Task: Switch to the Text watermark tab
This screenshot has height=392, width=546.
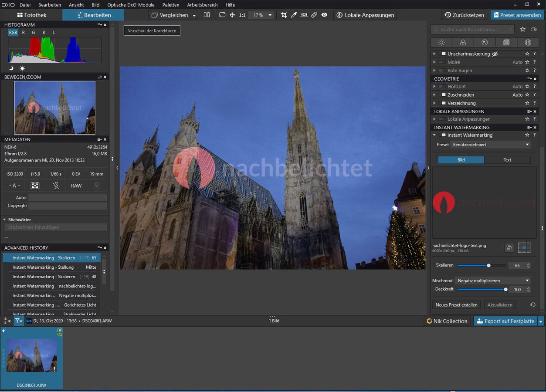Action: (x=507, y=160)
